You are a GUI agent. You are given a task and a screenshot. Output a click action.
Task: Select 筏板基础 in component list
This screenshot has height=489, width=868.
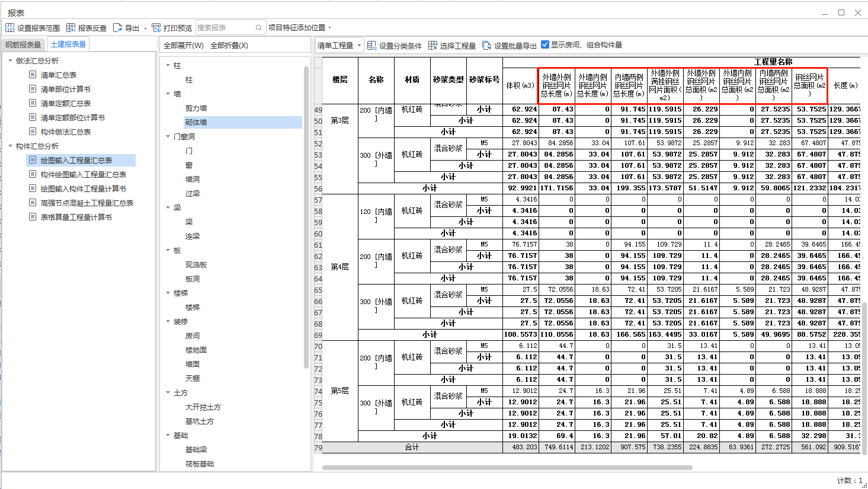(x=200, y=464)
